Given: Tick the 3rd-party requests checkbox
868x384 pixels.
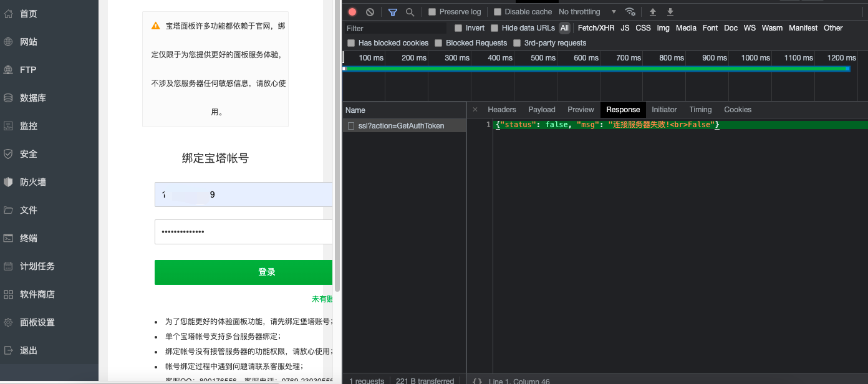Looking at the screenshot, I should [x=517, y=43].
